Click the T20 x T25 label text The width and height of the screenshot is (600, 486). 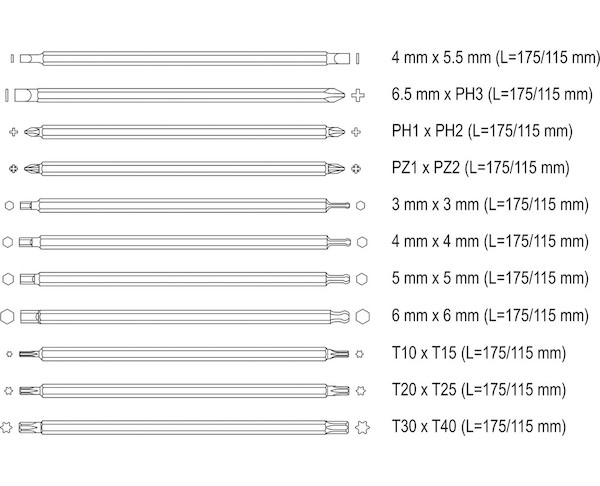(479, 390)
